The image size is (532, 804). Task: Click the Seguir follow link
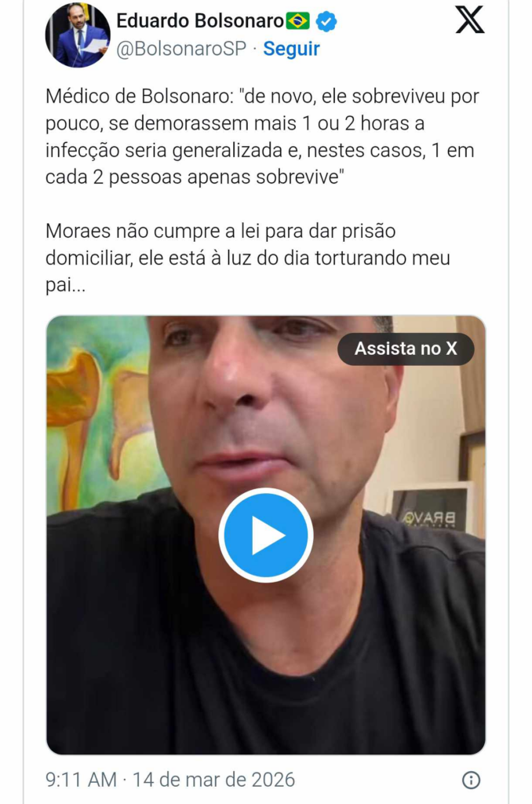pyautogui.click(x=291, y=49)
